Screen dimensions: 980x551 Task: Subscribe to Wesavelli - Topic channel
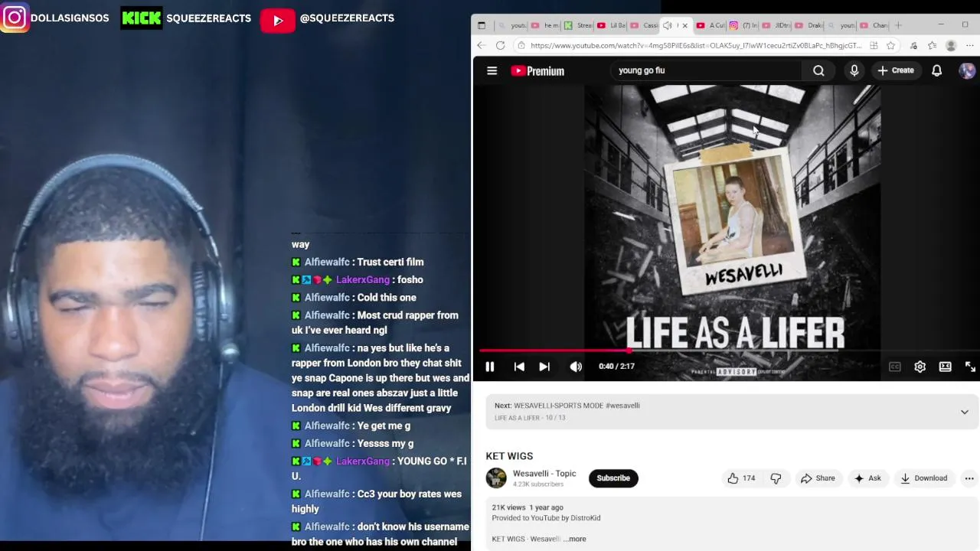point(613,478)
